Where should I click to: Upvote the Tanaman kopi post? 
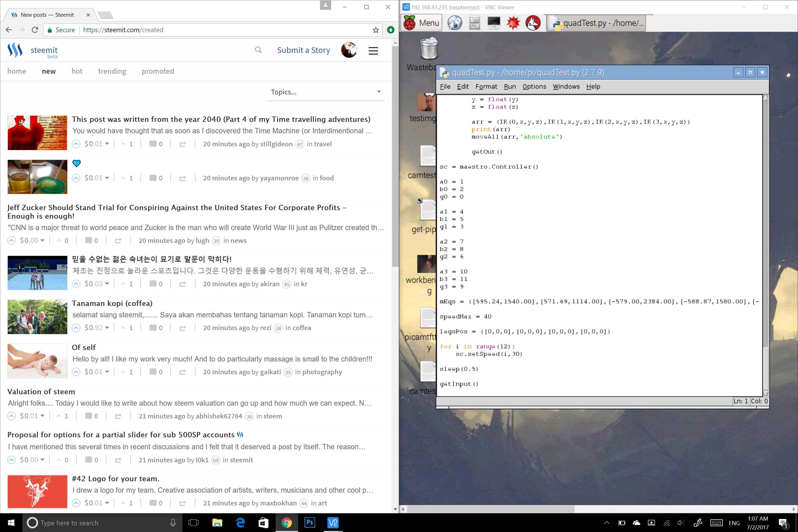(x=76, y=328)
